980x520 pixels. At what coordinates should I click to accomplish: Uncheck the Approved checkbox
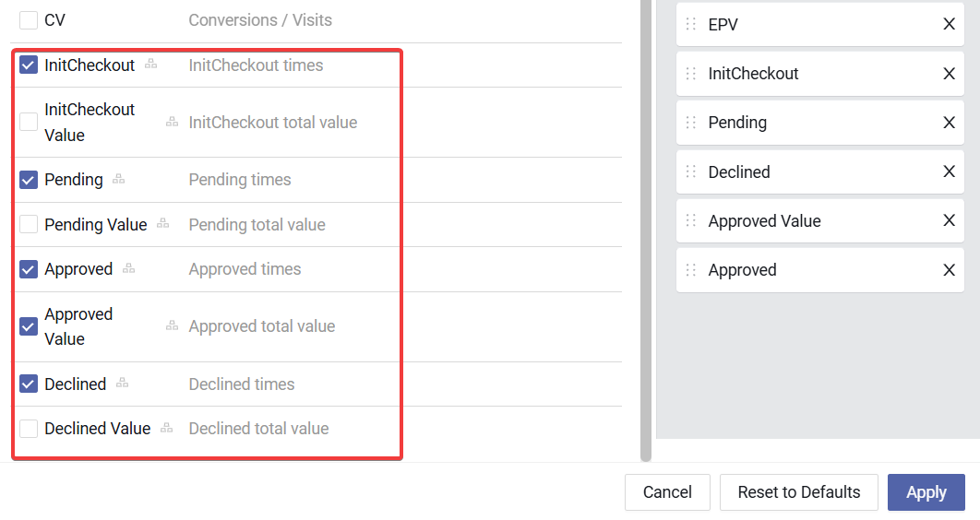(29, 269)
